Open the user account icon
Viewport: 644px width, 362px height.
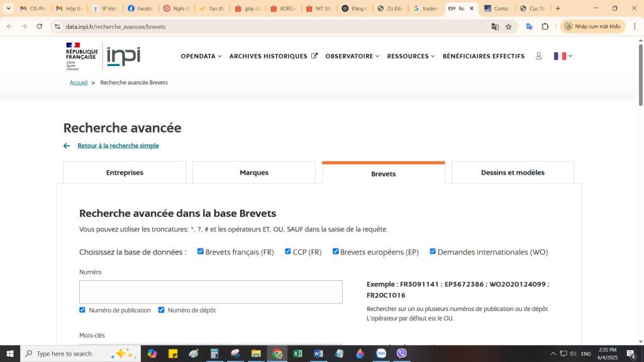tap(538, 56)
